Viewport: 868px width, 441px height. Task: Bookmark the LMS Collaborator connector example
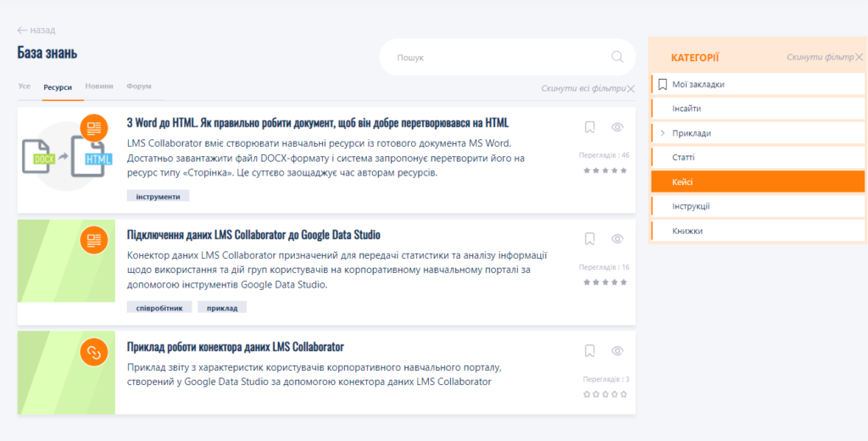pyautogui.click(x=590, y=351)
